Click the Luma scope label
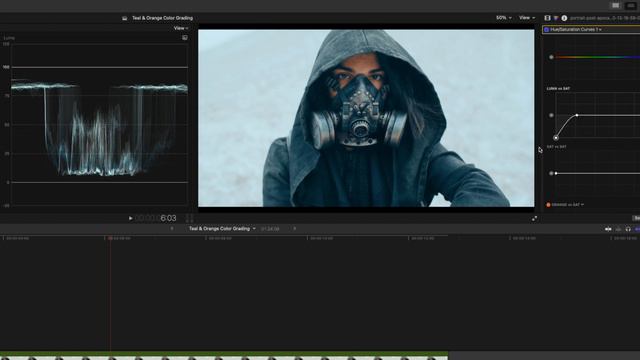 coord(9,38)
